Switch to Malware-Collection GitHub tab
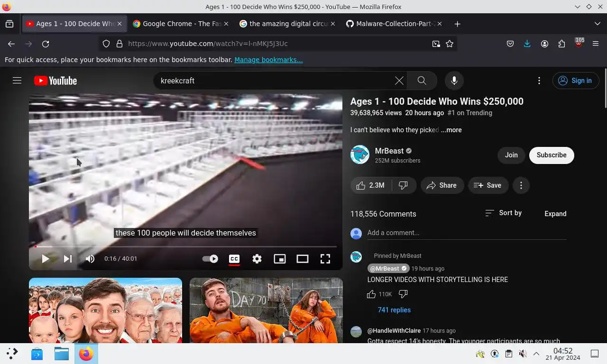 395,24
